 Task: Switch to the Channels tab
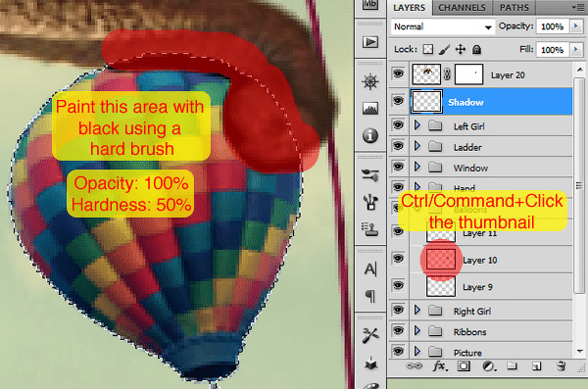tap(462, 8)
